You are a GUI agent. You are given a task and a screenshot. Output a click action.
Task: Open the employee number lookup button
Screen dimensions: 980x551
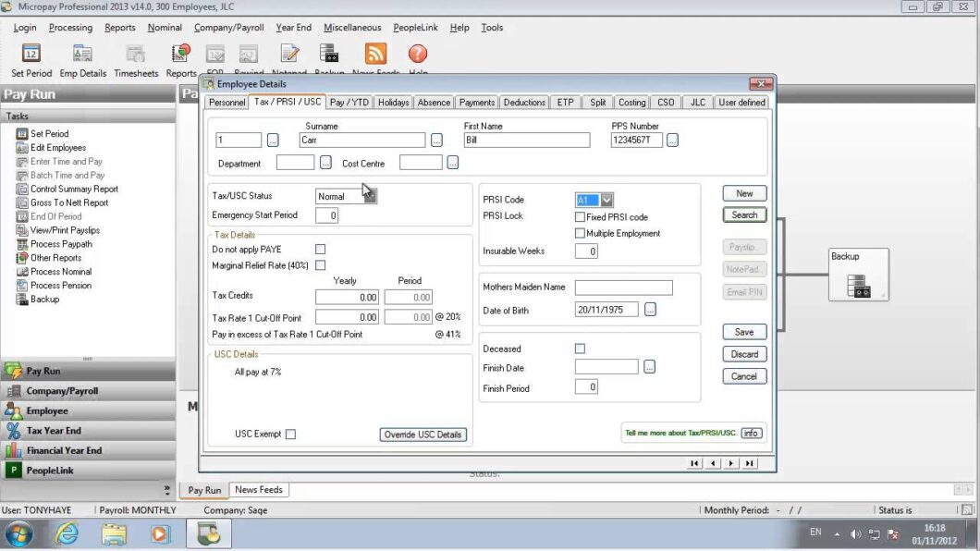[x=273, y=140]
